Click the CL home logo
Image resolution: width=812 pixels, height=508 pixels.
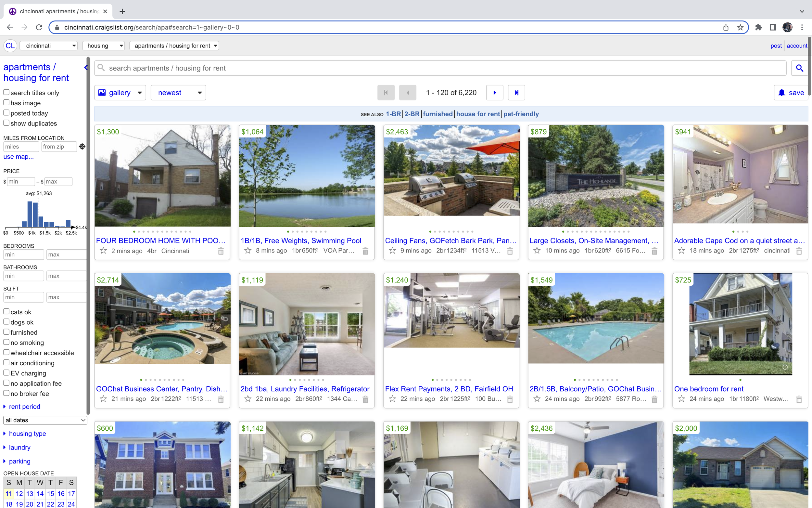point(10,46)
